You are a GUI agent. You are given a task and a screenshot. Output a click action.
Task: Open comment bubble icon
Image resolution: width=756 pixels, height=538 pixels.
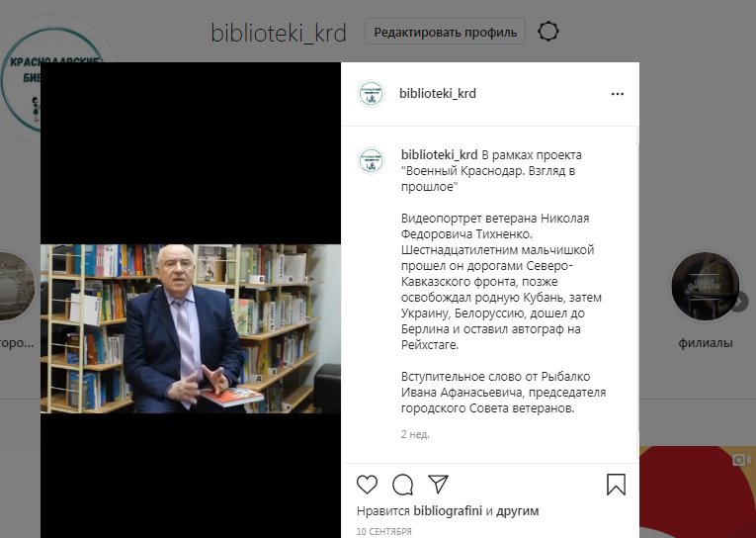[402, 485]
